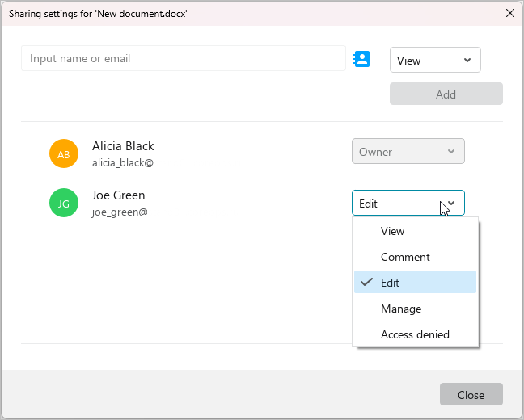Choose Access denied from the permission list
This screenshot has width=524, height=420.
click(x=415, y=334)
